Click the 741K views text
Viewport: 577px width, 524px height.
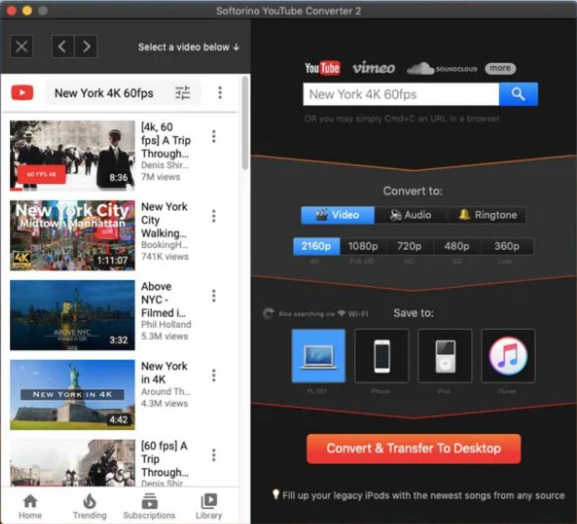coord(164,256)
